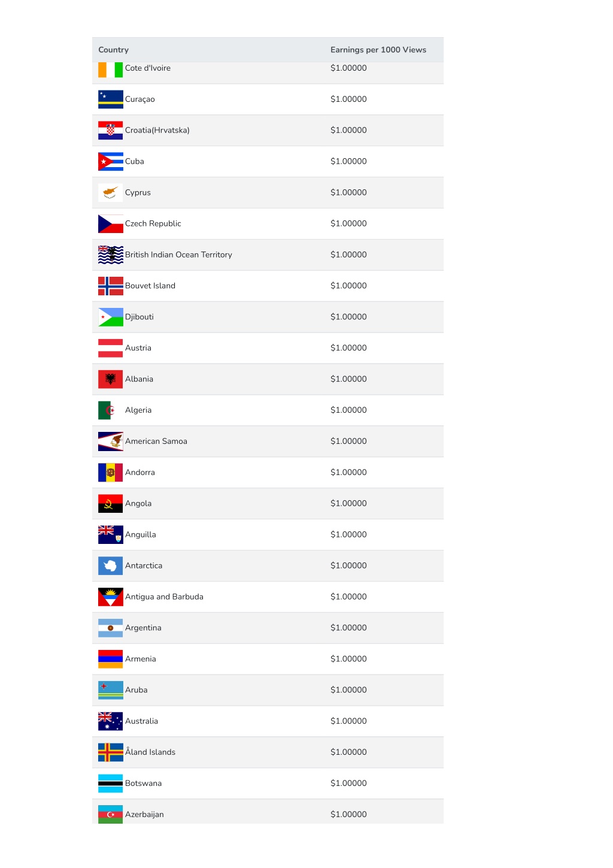Select the Bouvet Island country name
Screen dimensions: 613x868
point(150,286)
